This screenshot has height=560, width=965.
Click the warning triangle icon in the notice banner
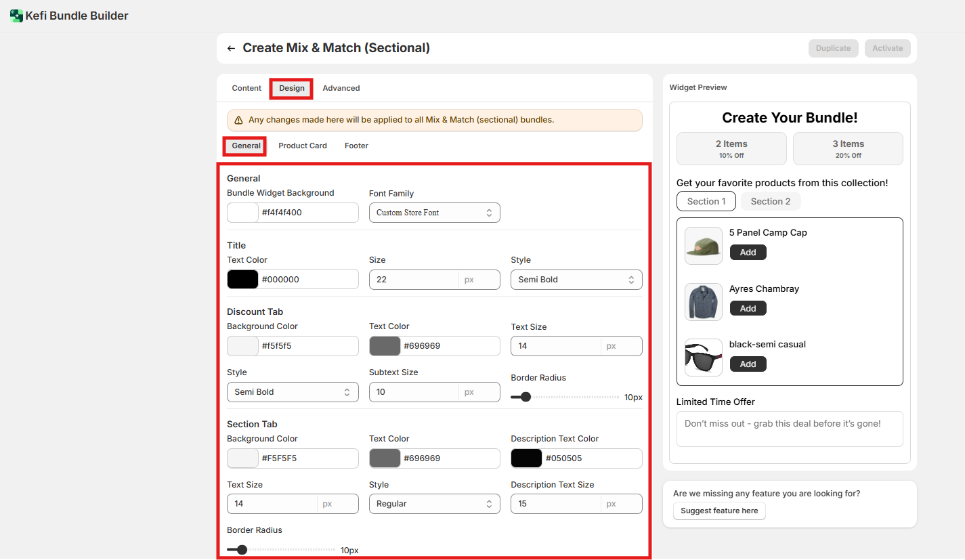(x=238, y=120)
